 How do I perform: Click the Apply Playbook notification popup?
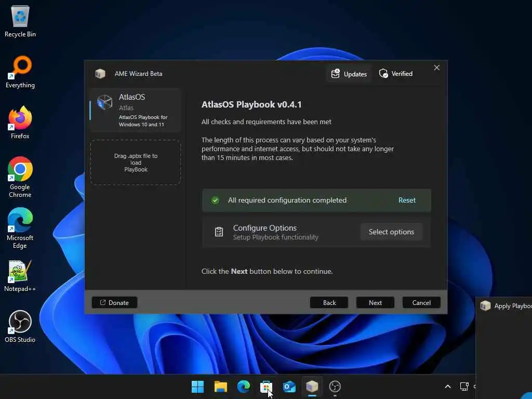click(x=504, y=348)
